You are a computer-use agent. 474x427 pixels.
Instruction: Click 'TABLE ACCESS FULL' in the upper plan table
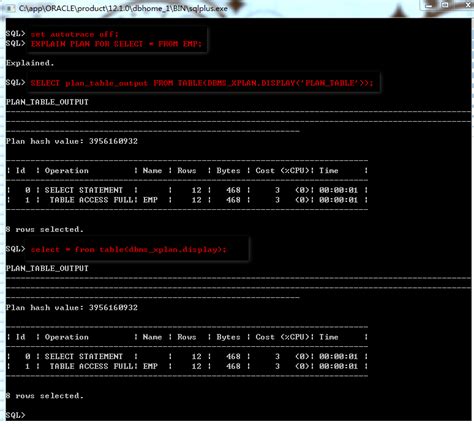[x=91, y=200]
